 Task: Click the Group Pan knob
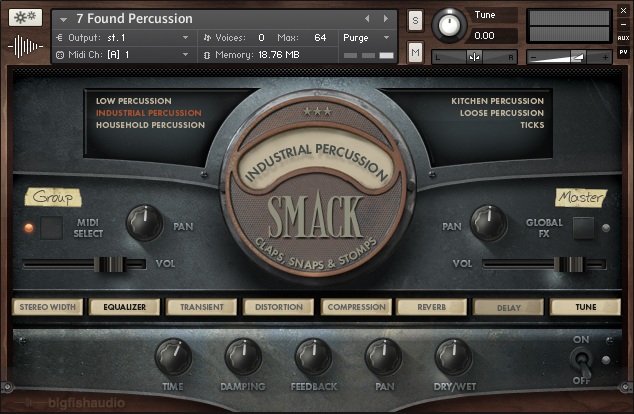click(144, 222)
